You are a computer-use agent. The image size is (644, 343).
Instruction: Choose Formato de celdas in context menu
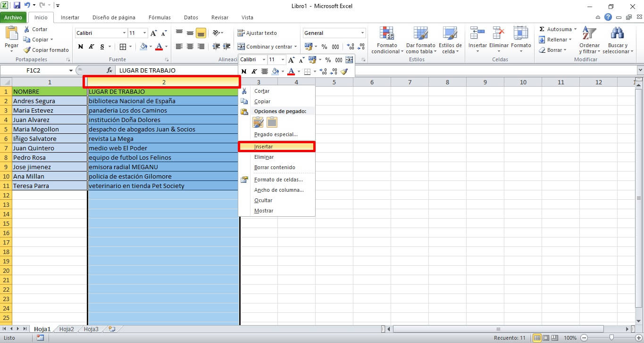(x=277, y=180)
